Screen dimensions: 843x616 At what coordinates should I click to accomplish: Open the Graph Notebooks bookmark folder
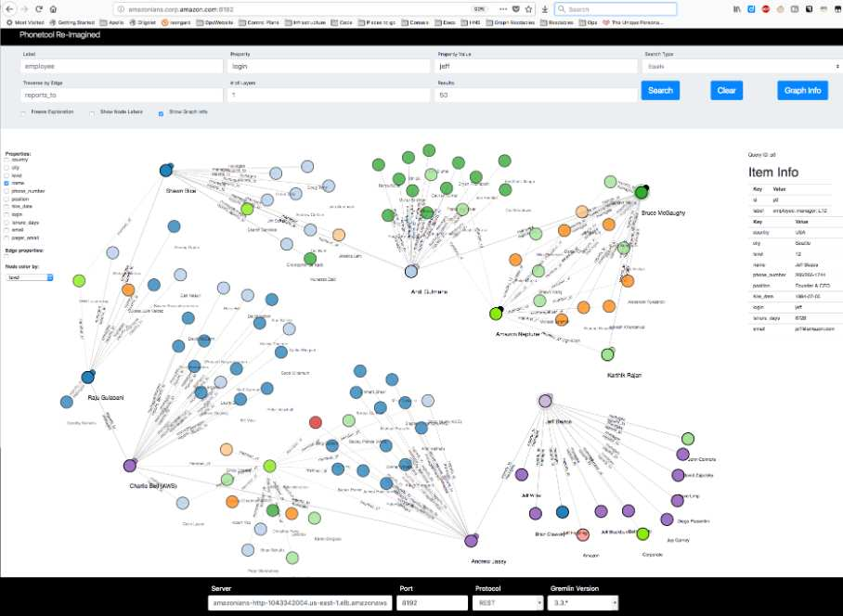(x=510, y=22)
